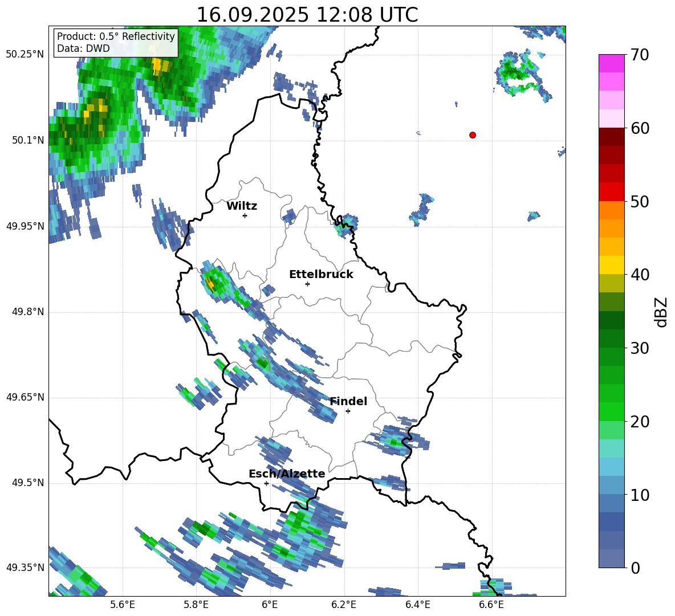Image resolution: width=675 pixels, height=616 pixels.
Task: Click the yellow colorbar segment at 40
Action: tap(611, 265)
